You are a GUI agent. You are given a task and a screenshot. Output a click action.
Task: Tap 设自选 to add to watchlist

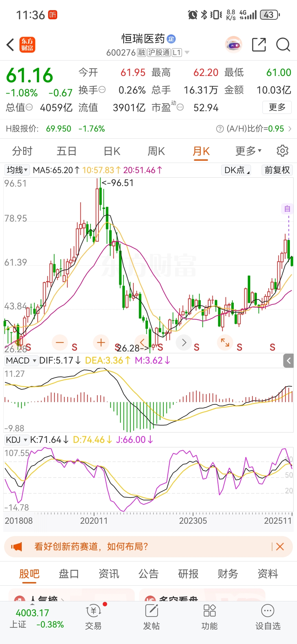pos(268,617)
